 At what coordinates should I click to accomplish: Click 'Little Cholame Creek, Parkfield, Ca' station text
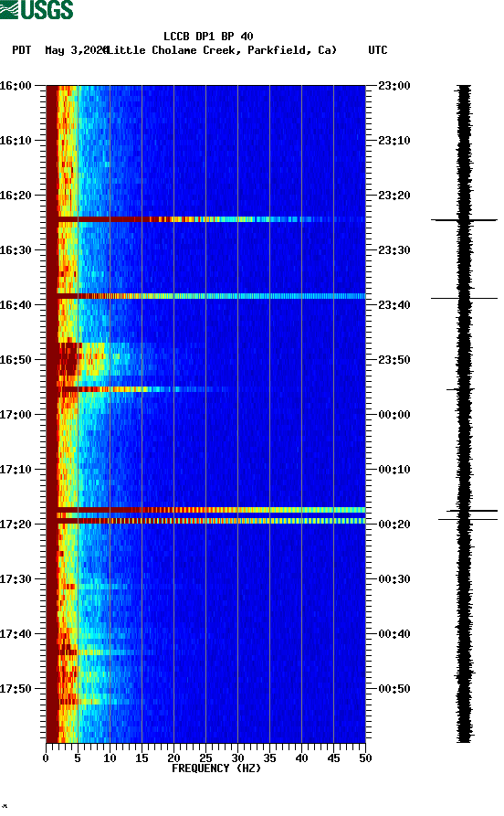tap(221, 50)
